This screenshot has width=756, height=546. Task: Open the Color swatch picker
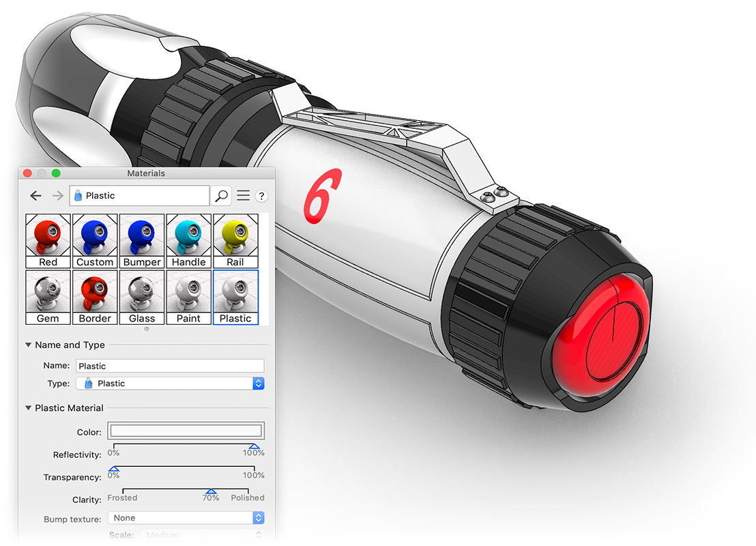click(186, 431)
